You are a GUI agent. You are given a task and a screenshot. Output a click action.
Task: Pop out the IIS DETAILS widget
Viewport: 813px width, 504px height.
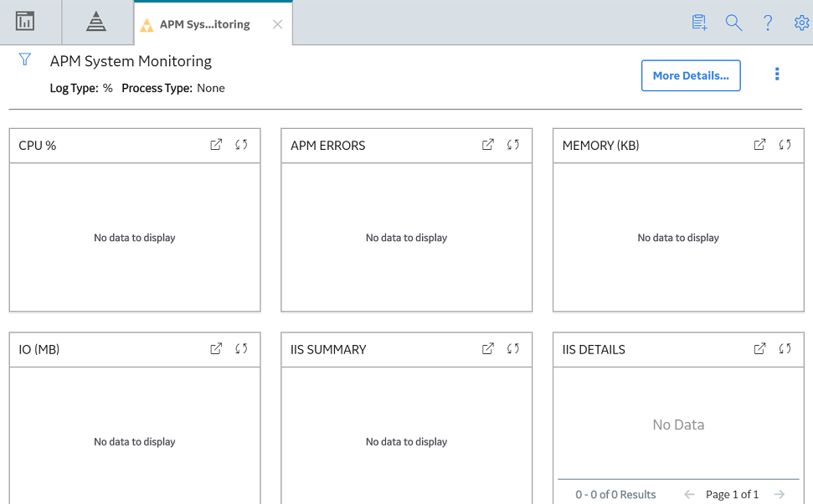pyautogui.click(x=759, y=348)
